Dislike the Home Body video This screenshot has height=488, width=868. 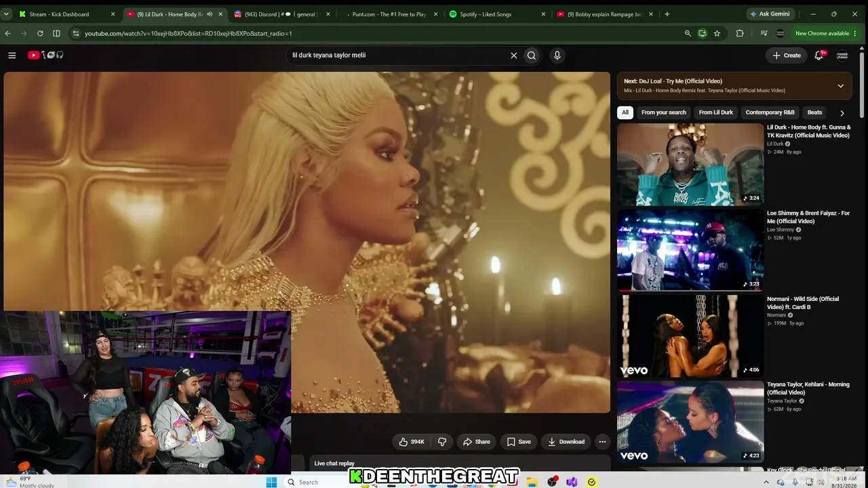coord(442,442)
